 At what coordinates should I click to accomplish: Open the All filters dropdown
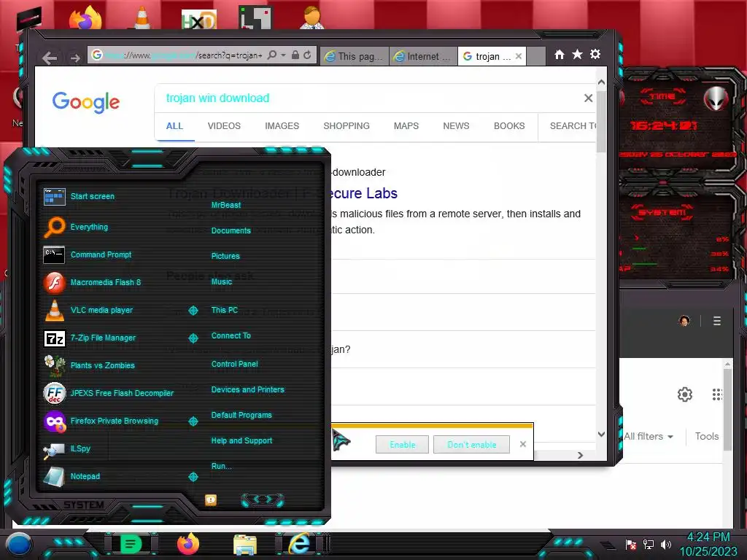649,436
